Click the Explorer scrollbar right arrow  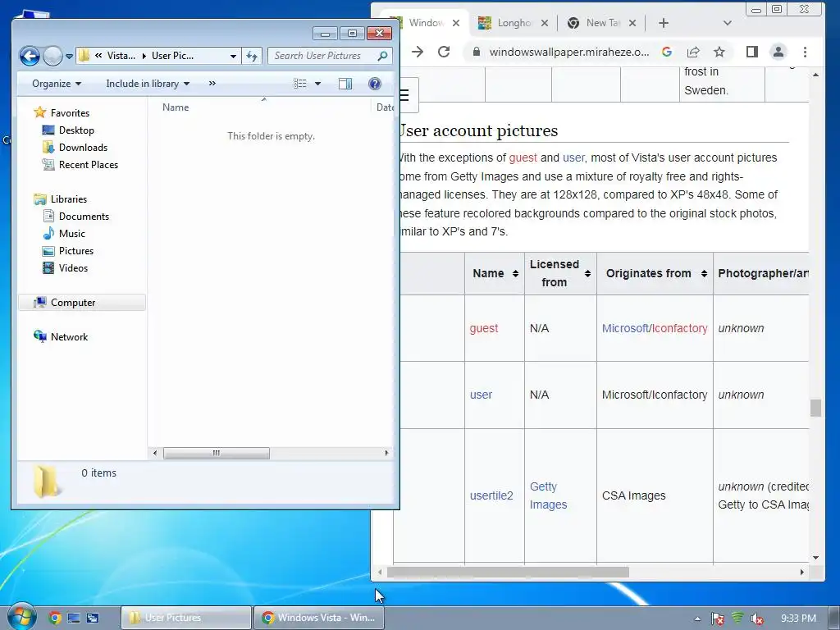(x=387, y=453)
